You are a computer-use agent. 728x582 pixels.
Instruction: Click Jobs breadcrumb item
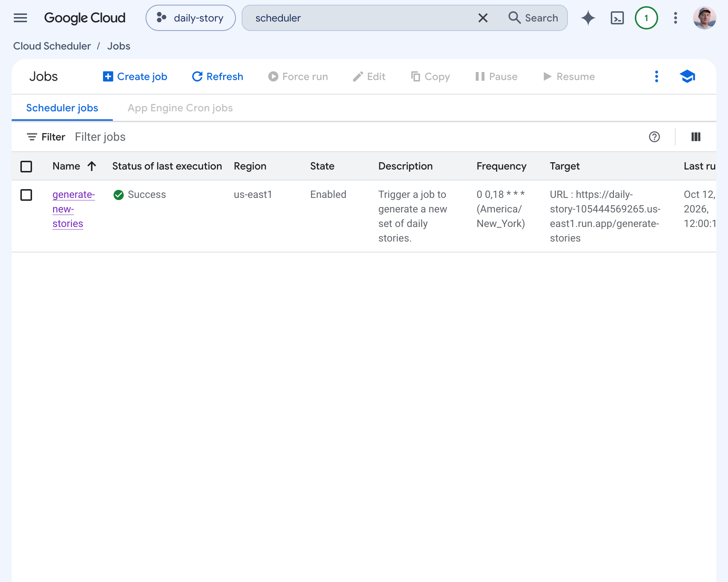click(119, 46)
